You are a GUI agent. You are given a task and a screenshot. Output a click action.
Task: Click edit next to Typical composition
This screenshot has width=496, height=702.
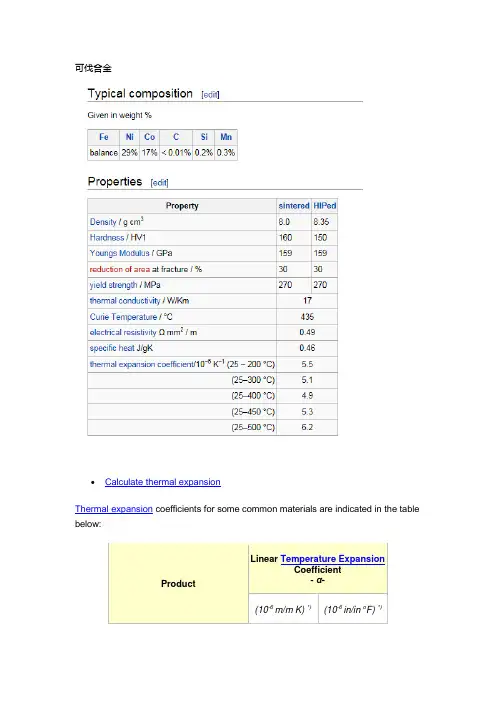point(210,94)
